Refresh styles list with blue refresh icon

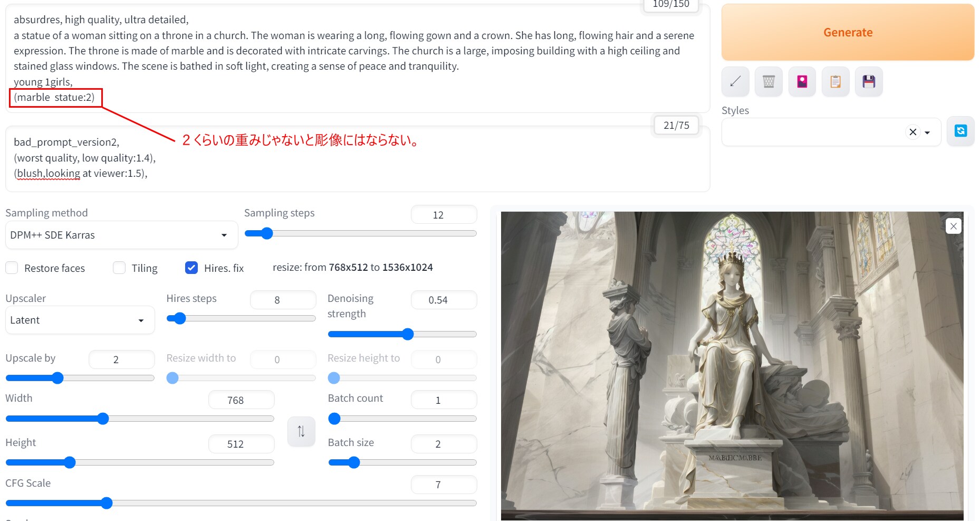click(960, 131)
